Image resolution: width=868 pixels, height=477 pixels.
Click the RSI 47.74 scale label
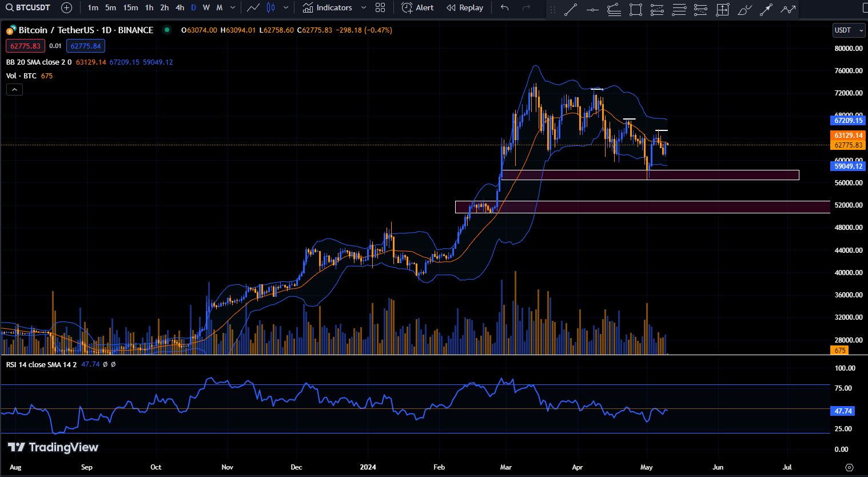pyautogui.click(x=843, y=411)
